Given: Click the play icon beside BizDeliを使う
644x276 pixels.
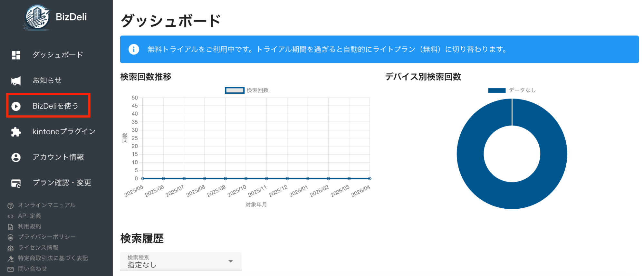Looking at the screenshot, I should [16, 106].
